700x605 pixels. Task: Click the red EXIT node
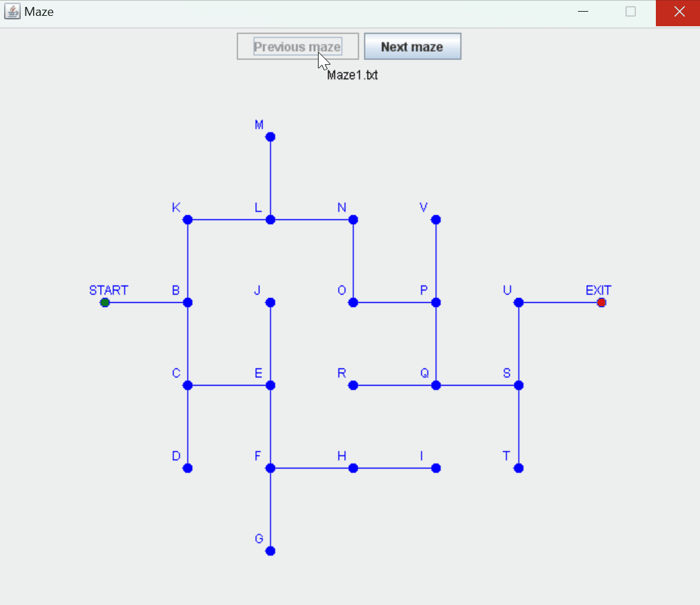click(x=601, y=302)
